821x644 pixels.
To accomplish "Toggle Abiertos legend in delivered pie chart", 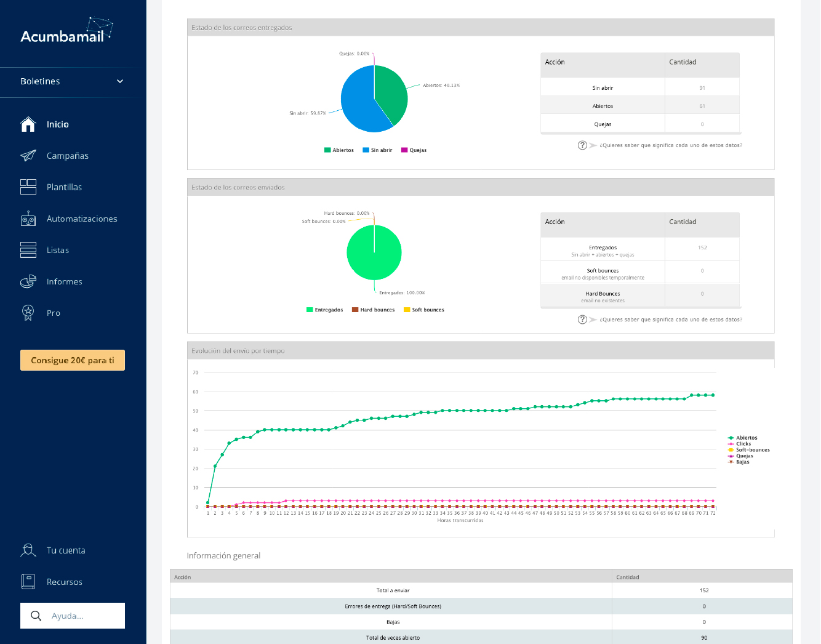I will point(339,150).
